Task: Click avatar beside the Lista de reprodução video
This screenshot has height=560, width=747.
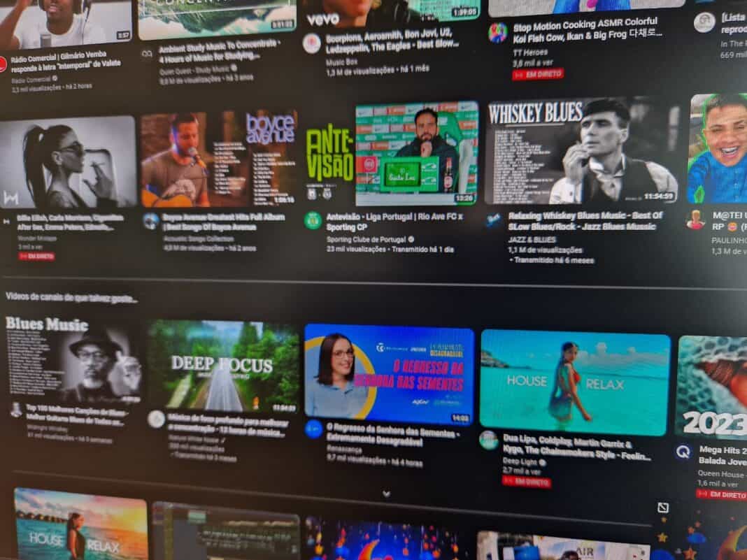Action: click(704, 22)
